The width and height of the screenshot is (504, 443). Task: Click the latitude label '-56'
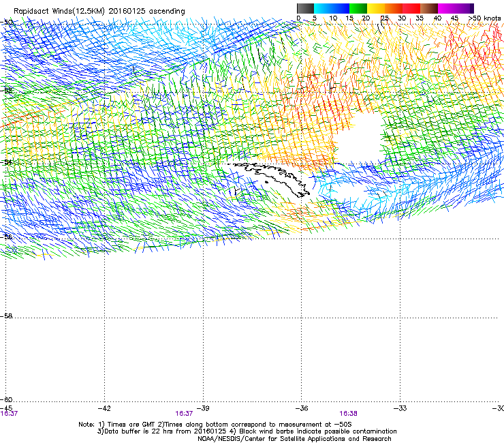coord(6,236)
